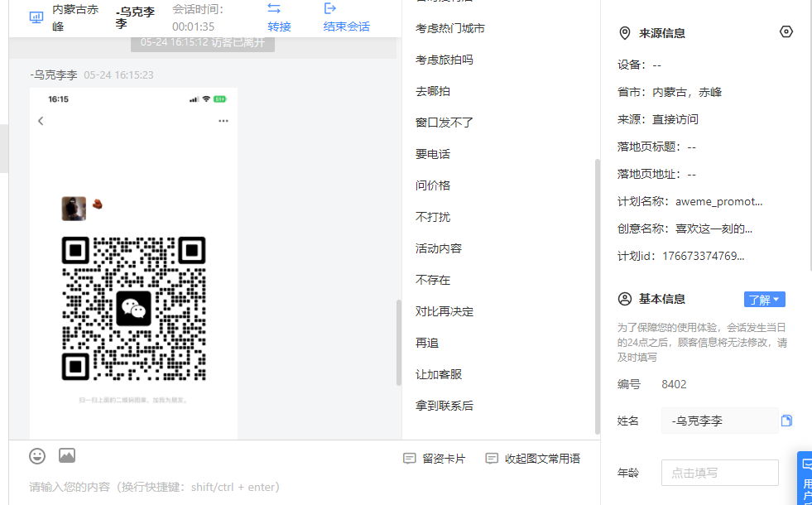812x505 pixels.
Task: Select quick phrase 要电话
Action: [x=433, y=154]
